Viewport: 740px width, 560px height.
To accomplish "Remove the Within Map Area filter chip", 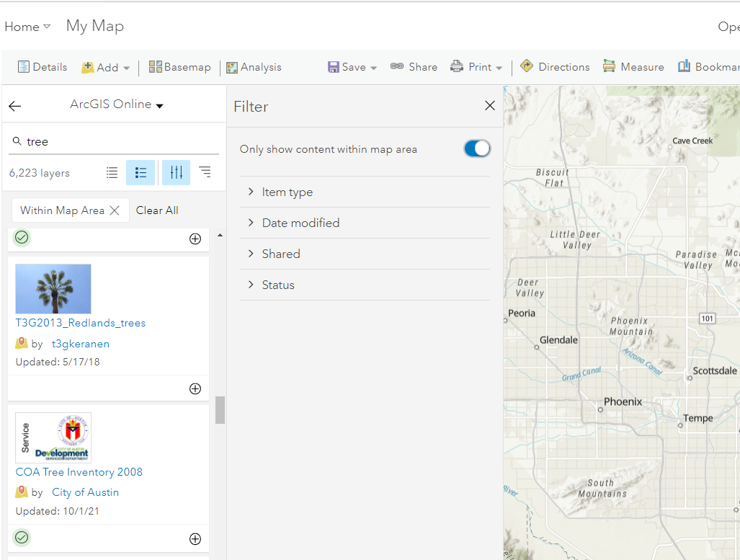I will point(115,210).
